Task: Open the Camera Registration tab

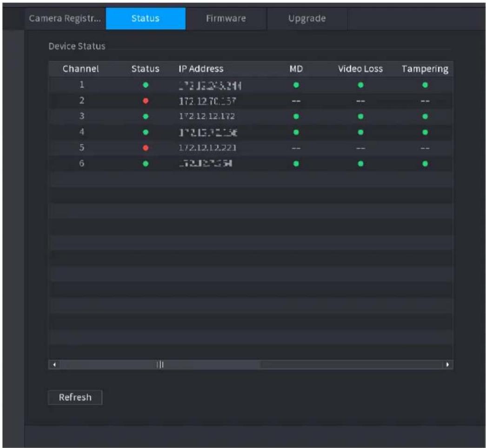Action: click(65, 19)
